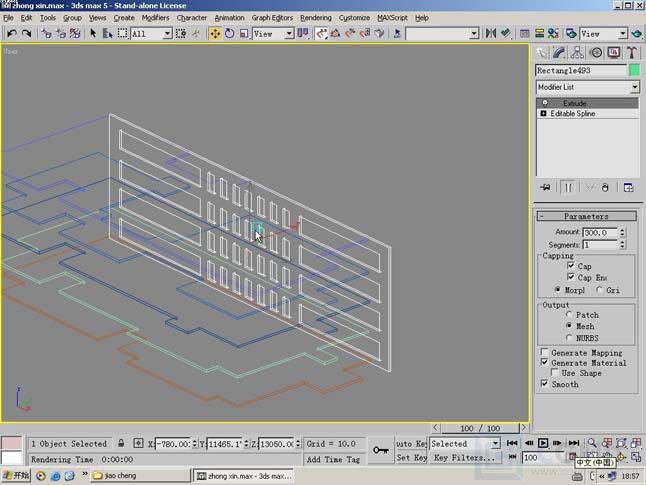Open the Customize menu
The height and width of the screenshot is (485, 646).
354,18
